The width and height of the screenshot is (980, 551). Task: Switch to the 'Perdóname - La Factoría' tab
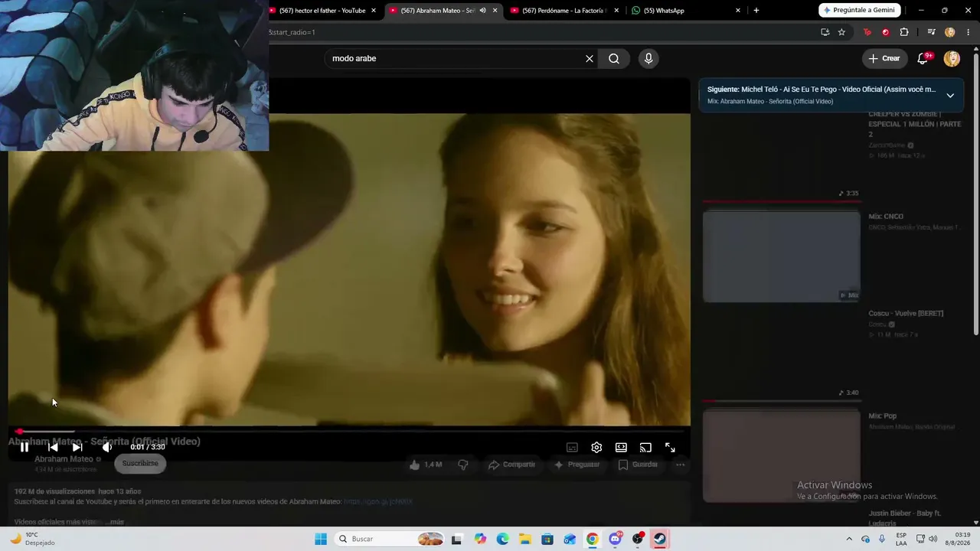point(564,11)
